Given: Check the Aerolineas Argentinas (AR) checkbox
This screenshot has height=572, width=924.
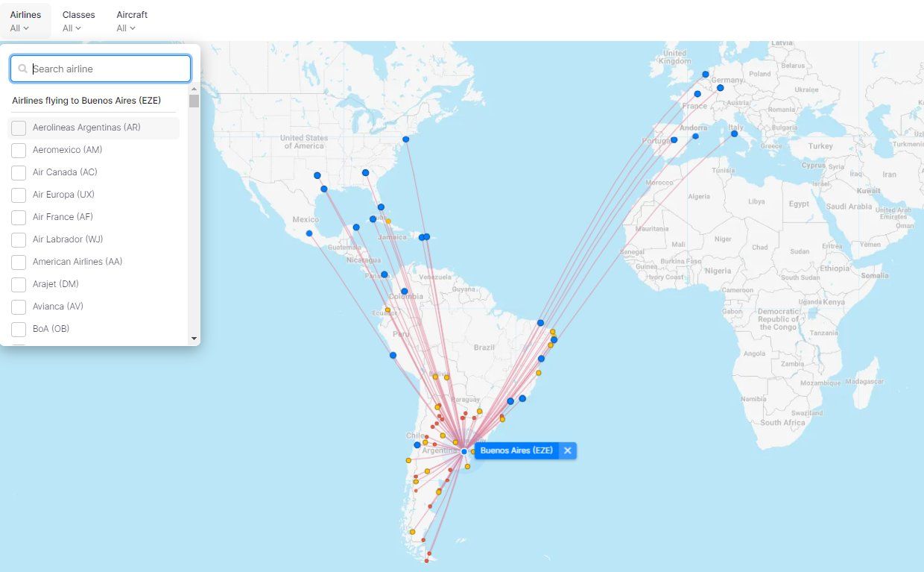Looking at the screenshot, I should [19, 128].
